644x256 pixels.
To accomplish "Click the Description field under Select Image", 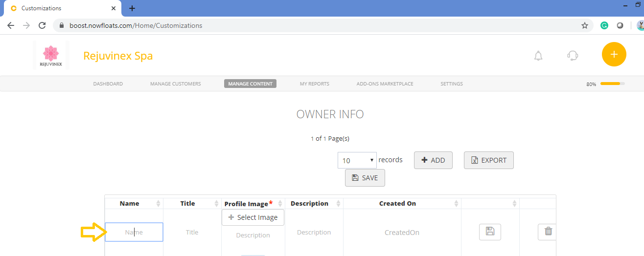I will click(x=253, y=235).
